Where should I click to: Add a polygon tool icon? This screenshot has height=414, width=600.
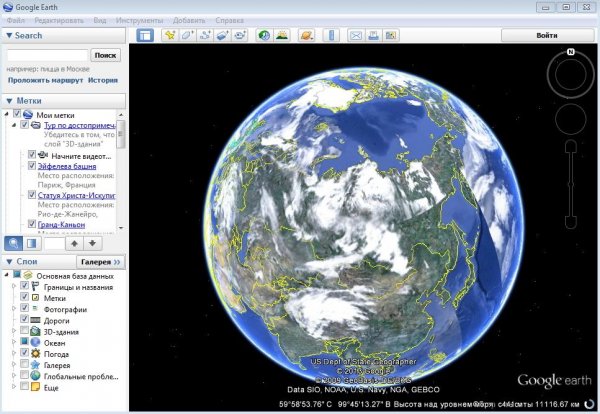(x=188, y=35)
